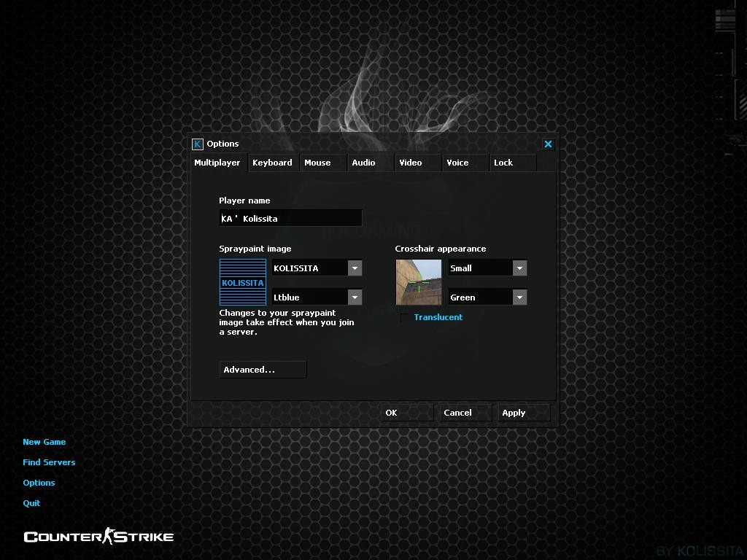Open Find Servers in main menu
747x560 pixels.
point(49,462)
